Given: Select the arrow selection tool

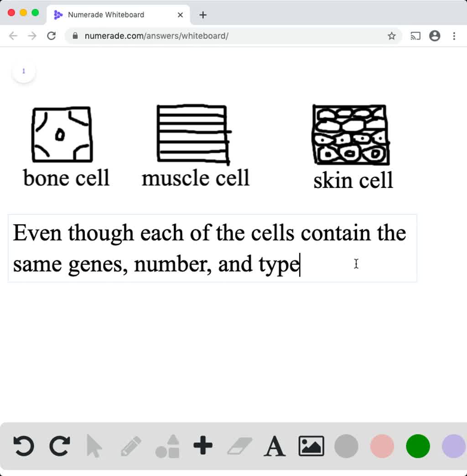Looking at the screenshot, I should [94, 446].
